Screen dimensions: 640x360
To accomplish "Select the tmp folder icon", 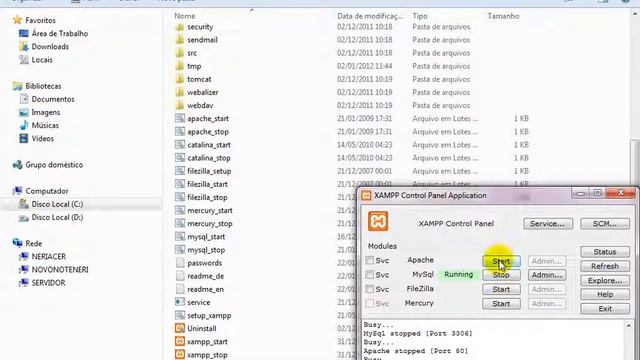I will [180, 66].
